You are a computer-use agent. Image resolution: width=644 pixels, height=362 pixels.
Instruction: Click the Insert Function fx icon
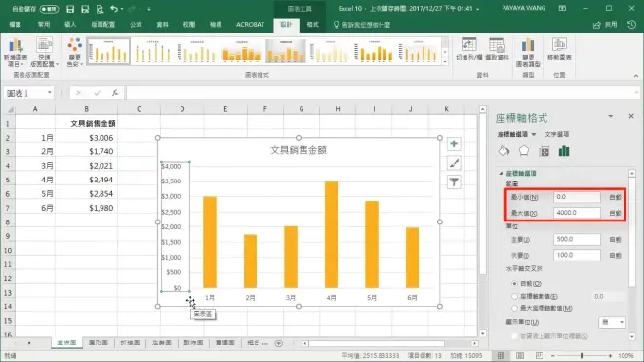pos(115,93)
